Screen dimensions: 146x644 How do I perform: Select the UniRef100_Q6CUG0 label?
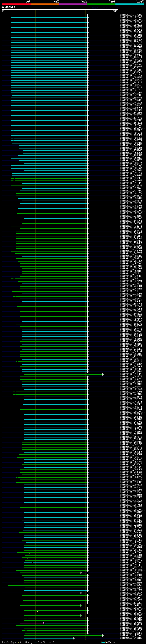(x=131, y=208)
